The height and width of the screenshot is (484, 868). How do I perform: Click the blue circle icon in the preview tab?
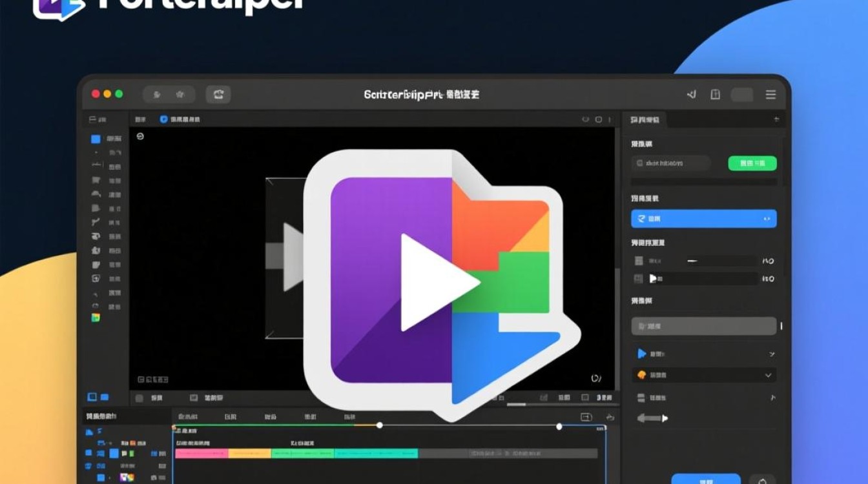coord(163,119)
